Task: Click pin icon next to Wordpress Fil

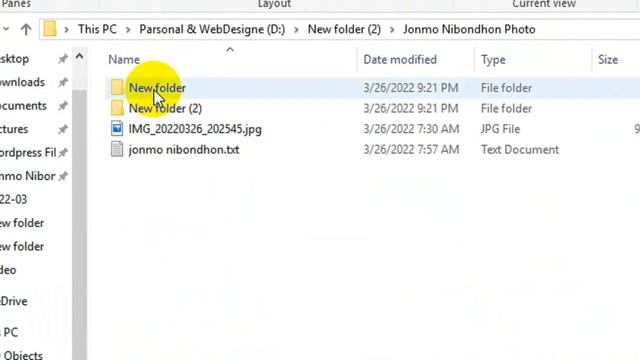Action: (63, 153)
